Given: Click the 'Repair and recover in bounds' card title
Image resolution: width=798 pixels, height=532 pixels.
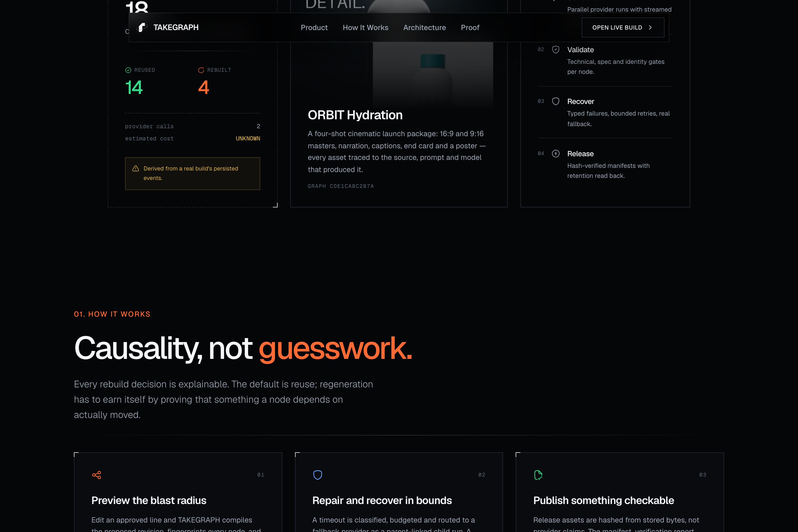Looking at the screenshot, I should [382, 500].
